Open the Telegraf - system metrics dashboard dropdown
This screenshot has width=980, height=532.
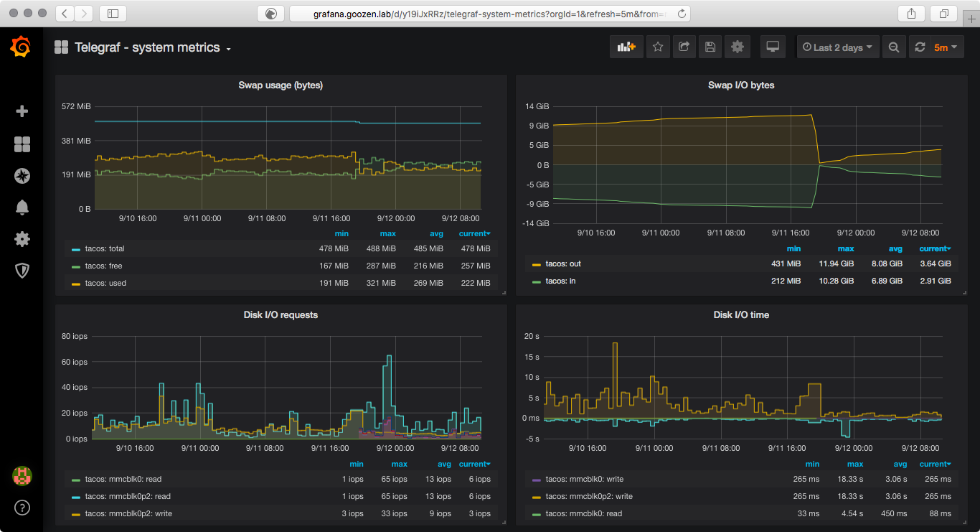pyautogui.click(x=151, y=47)
